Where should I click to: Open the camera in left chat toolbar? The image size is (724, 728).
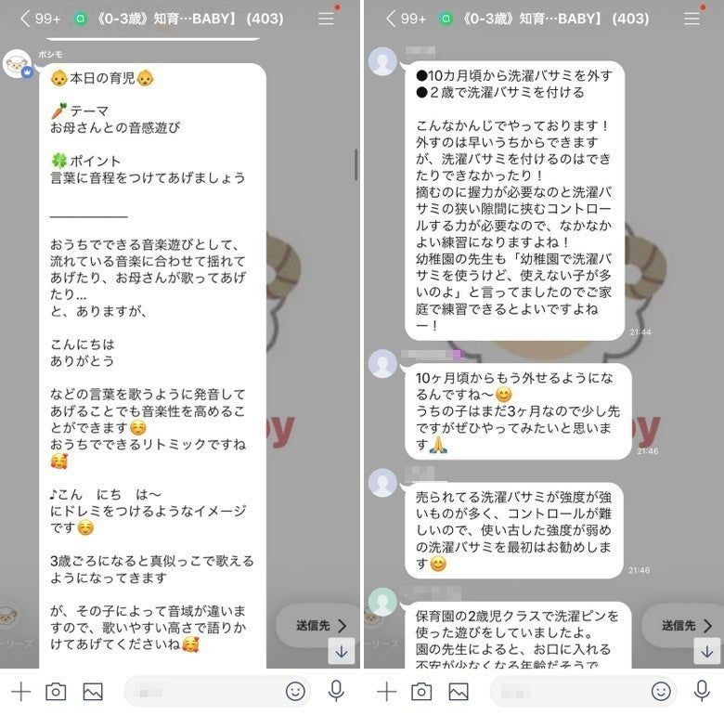click(x=56, y=692)
